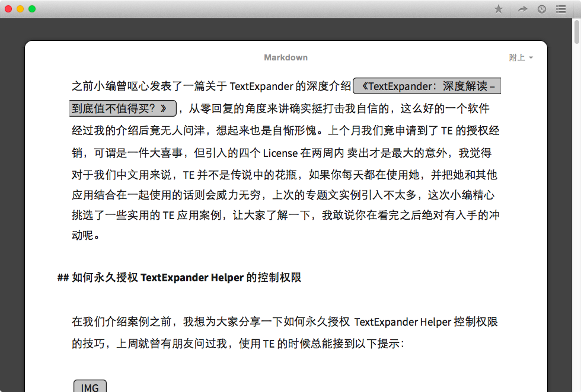Click line beginning 的技巧，上周就曾有朋友问过我
This screenshot has width=581, height=392.
[237, 343]
